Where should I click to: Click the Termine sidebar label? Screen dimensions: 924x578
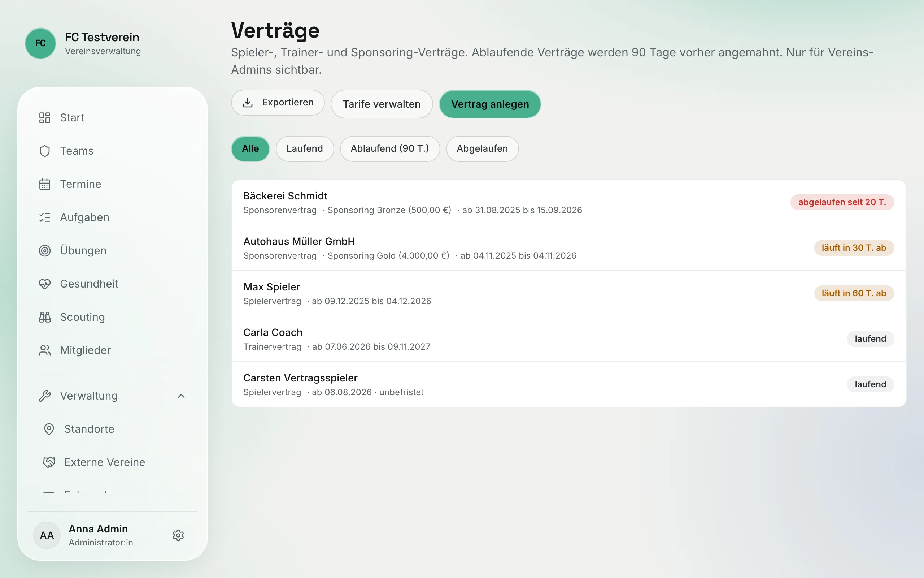tap(80, 184)
